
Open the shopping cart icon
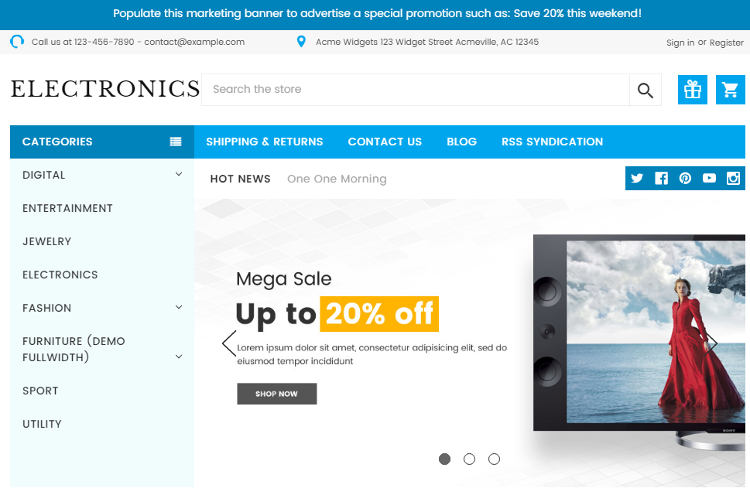pyautogui.click(x=730, y=90)
